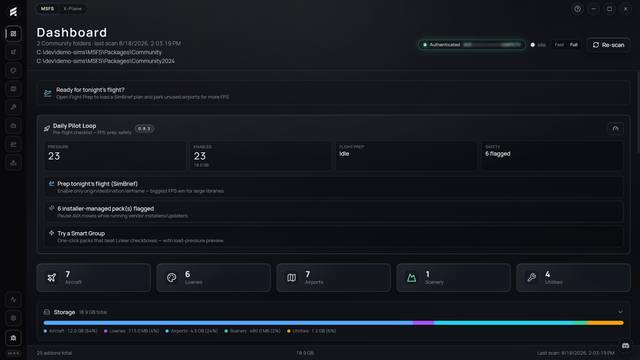The width and height of the screenshot is (640, 360).
Task: Click the Re-scan button
Action: (x=608, y=45)
